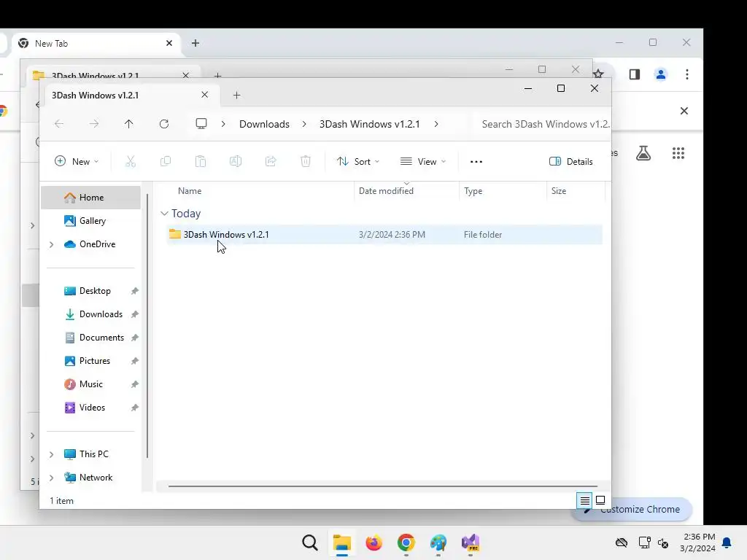Sort by the Type column header
The image size is (747, 560).
473,190
